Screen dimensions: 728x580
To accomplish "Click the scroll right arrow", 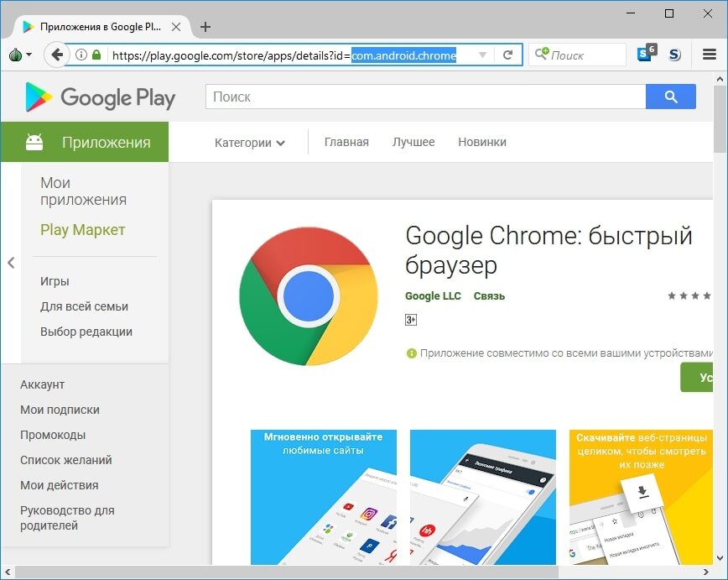I will tap(705, 572).
